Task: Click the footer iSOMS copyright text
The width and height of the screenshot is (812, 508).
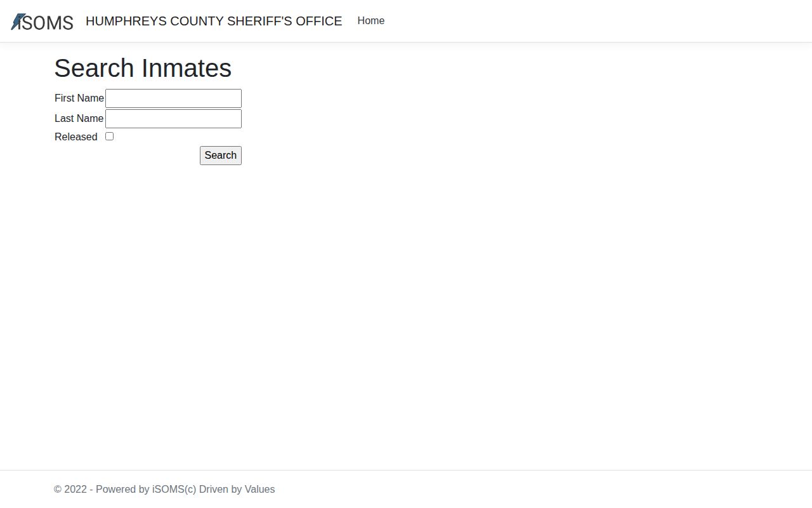Action: [164, 490]
